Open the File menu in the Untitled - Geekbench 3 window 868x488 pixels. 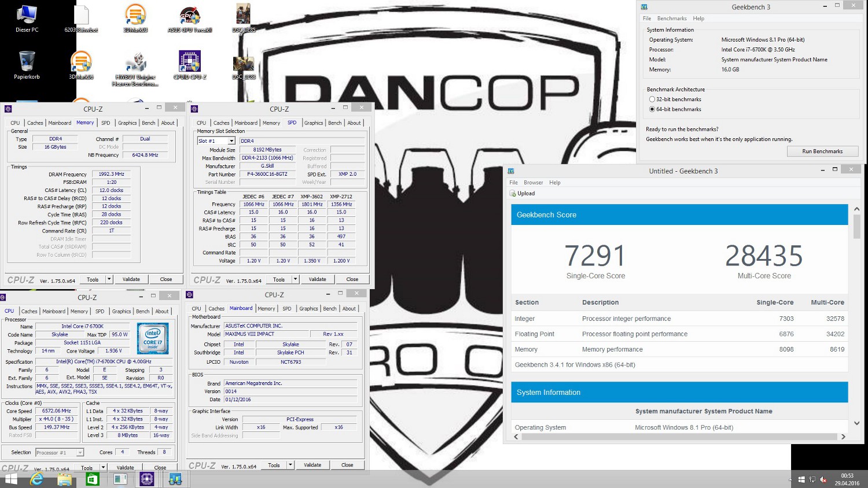pyautogui.click(x=513, y=183)
